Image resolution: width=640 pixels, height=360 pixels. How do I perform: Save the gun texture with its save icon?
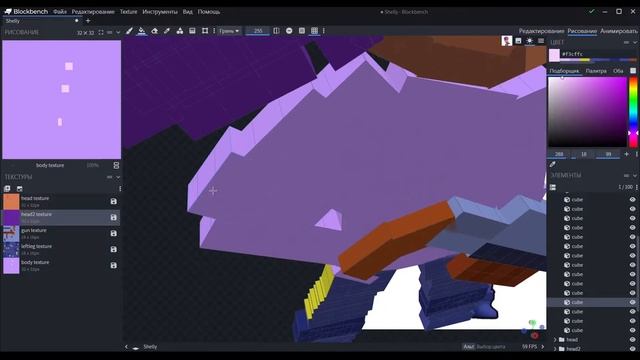click(113, 233)
